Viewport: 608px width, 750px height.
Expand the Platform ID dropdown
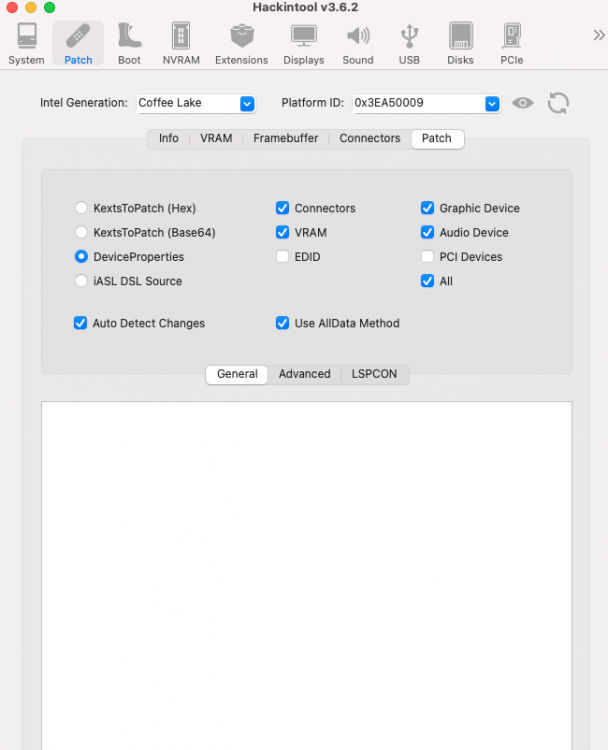492,103
